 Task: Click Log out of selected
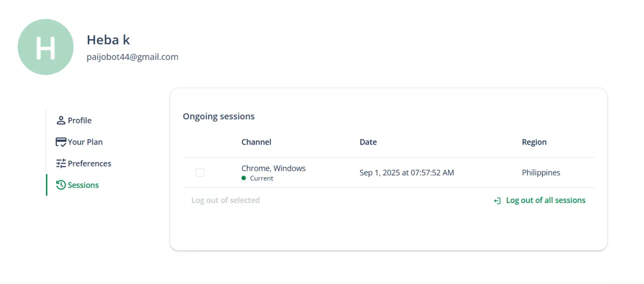pos(225,200)
